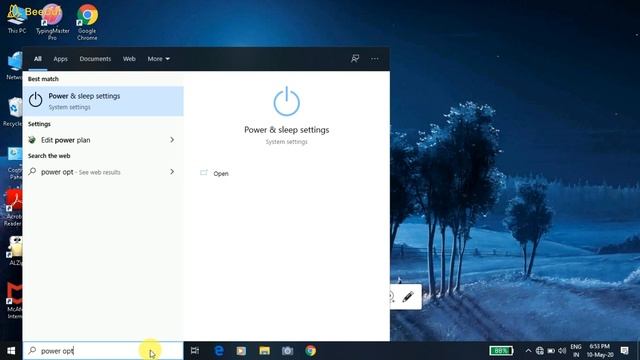Select power opt web search result

point(103,172)
